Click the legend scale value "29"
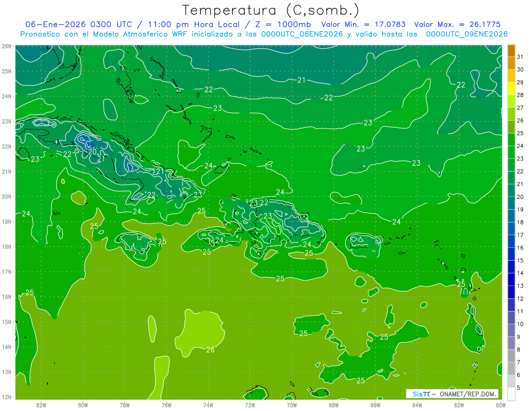This screenshot has height=411, width=532. 520,82
